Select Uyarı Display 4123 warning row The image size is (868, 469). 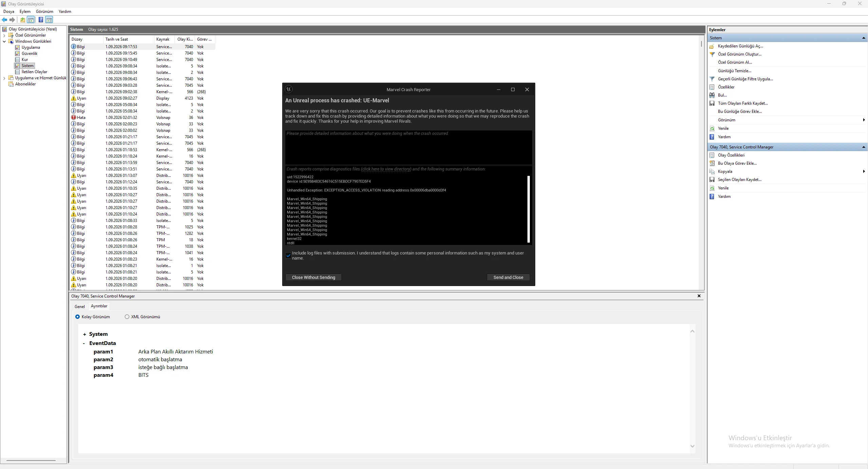click(142, 98)
